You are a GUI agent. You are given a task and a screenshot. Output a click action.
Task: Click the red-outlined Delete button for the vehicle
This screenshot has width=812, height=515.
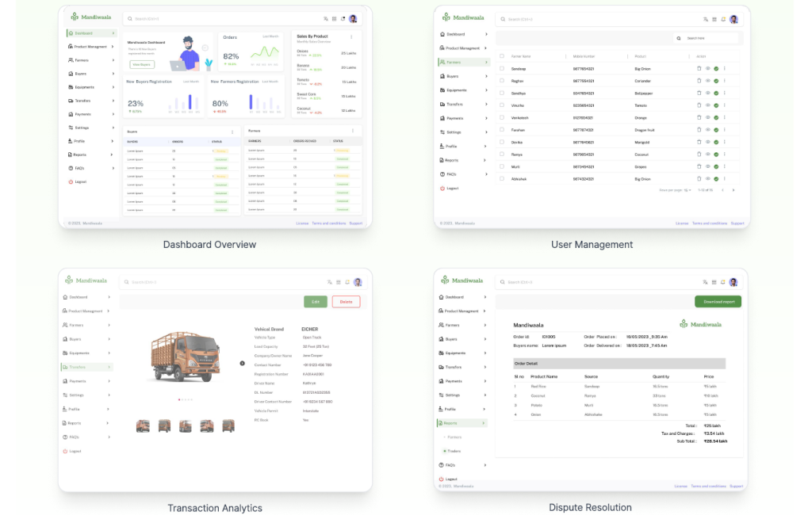346,302
